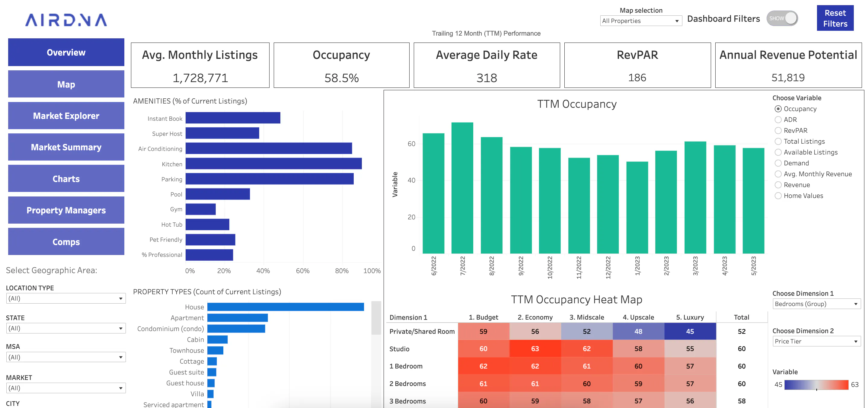Click the House property type bar

[286, 307]
